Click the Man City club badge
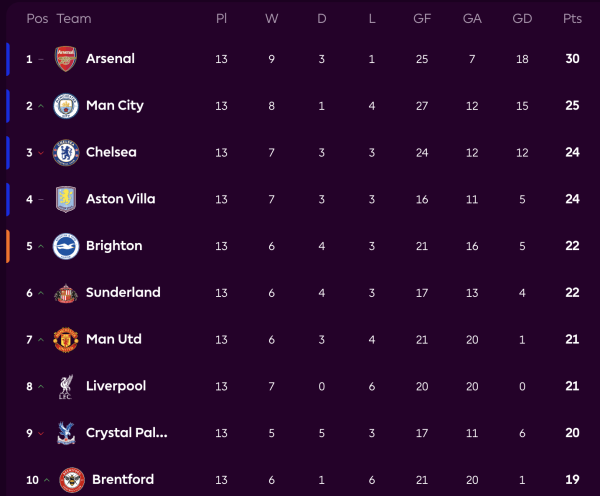The width and height of the screenshot is (600, 496). coord(66,106)
